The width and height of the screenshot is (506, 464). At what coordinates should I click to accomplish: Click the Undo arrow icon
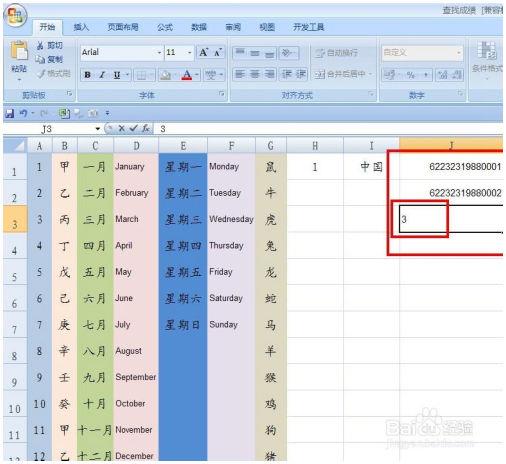[x=23, y=113]
